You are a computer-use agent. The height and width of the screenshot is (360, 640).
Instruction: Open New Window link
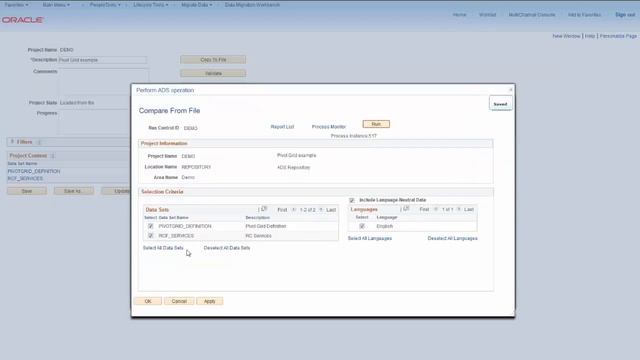(x=566, y=36)
